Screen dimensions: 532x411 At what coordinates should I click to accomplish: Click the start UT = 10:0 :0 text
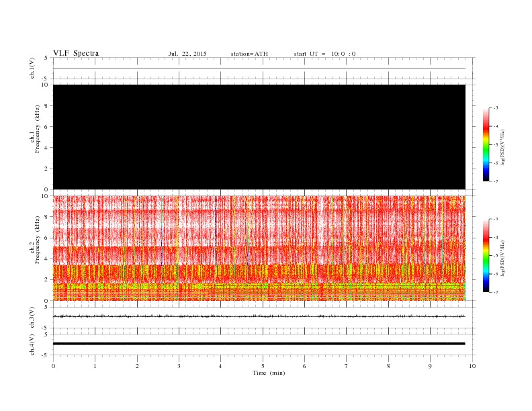pyautogui.click(x=324, y=54)
